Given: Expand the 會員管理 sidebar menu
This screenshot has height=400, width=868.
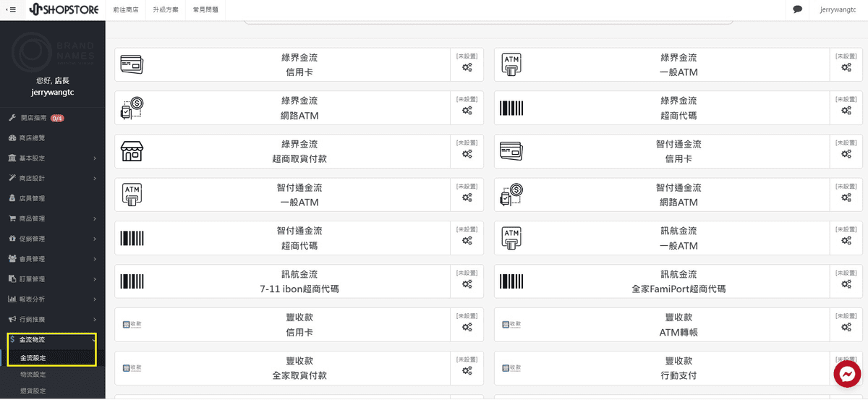Looking at the screenshot, I should 52,259.
